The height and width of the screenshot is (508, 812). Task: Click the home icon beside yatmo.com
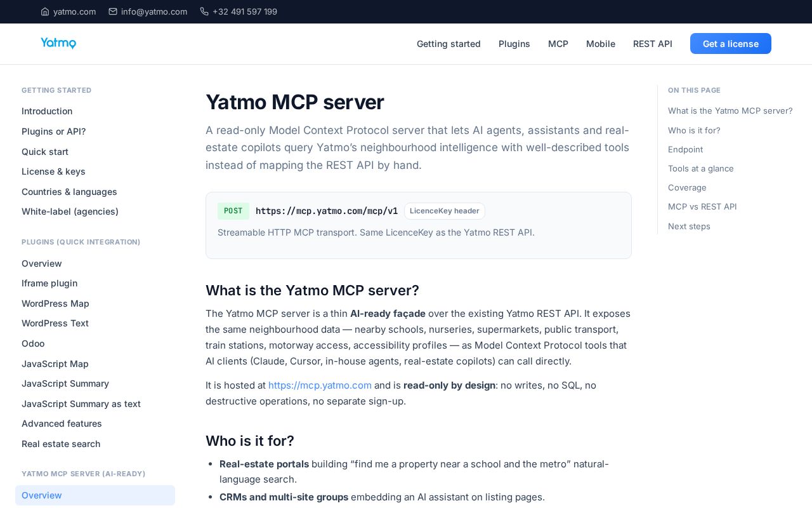(x=45, y=11)
